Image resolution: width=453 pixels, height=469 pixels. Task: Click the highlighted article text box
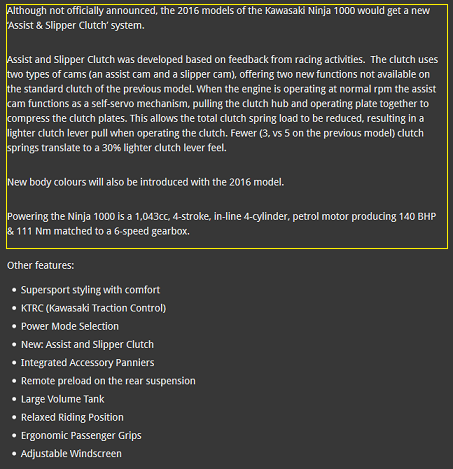(227, 126)
